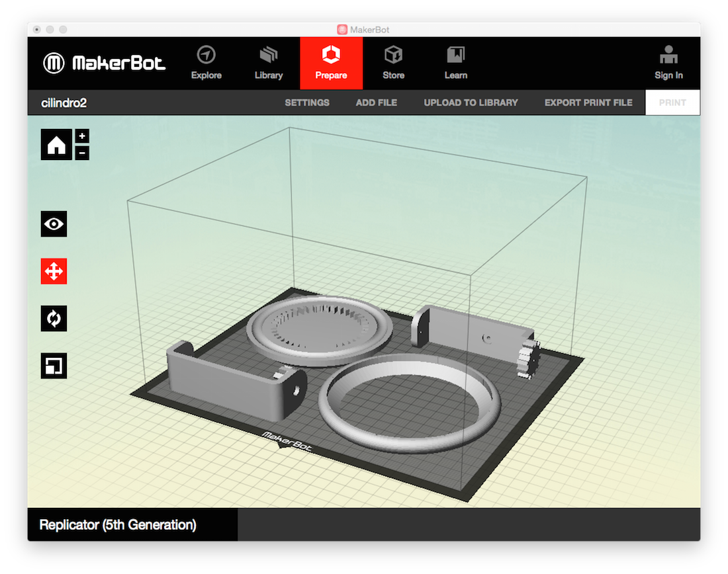Image resolution: width=728 pixels, height=574 pixels.
Task: Select the Scale tool
Action: pyautogui.click(x=54, y=366)
